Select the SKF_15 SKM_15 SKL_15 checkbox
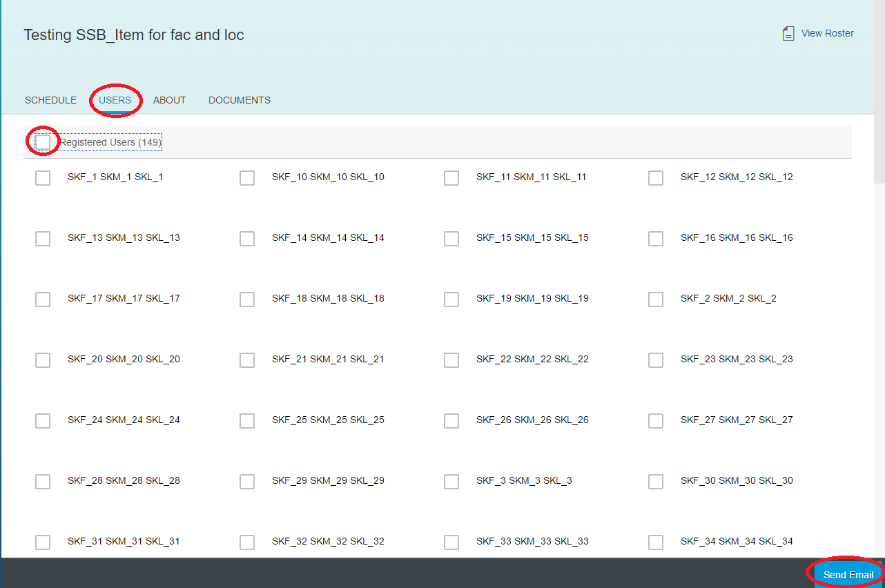 (x=451, y=239)
